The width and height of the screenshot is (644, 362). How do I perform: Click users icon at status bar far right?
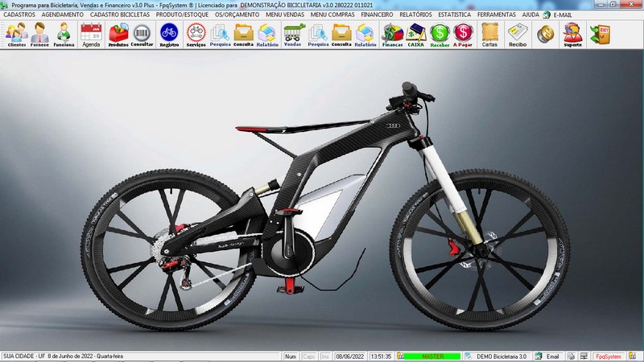coord(632,356)
